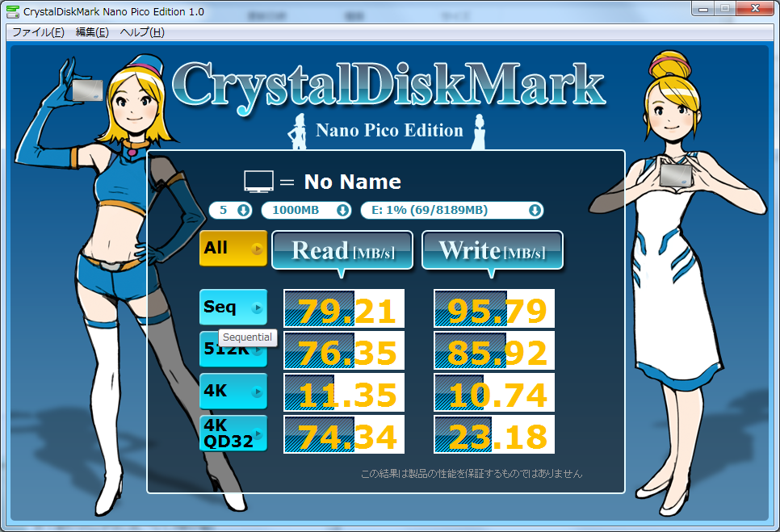Screen dimensions: 780x532
Task: Click the Write [MB/s] column header
Action: coord(493,250)
